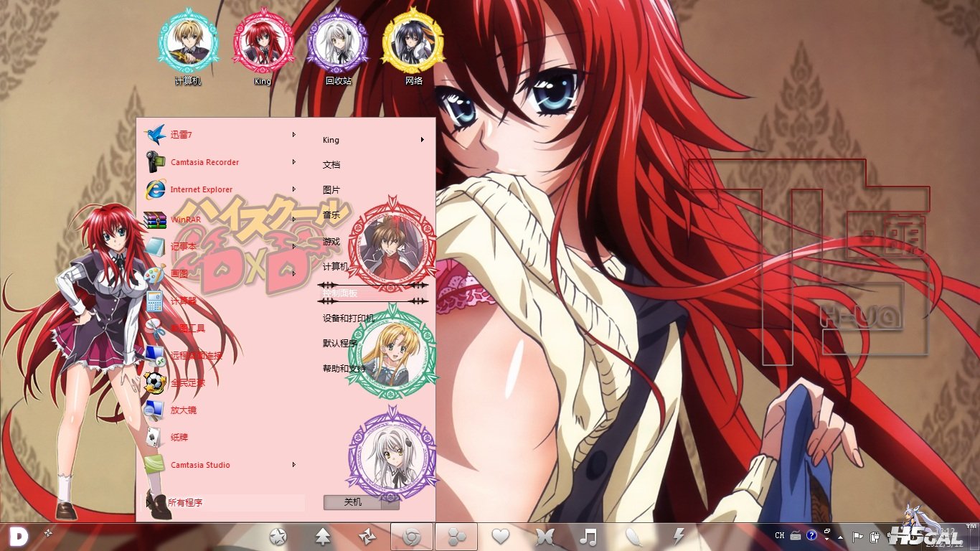Click the hexagon cluster taskbar button
This screenshot has width=980, height=551.
[x=456, y=537]
